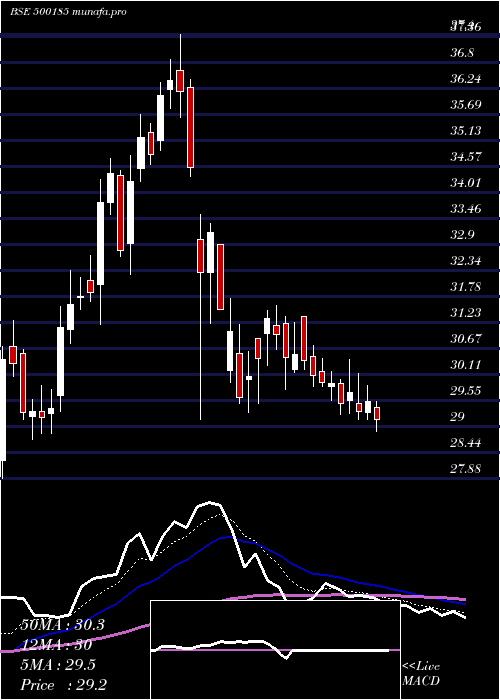
Task: Click the last red candlestick on the right
Action: click(377, 413)
